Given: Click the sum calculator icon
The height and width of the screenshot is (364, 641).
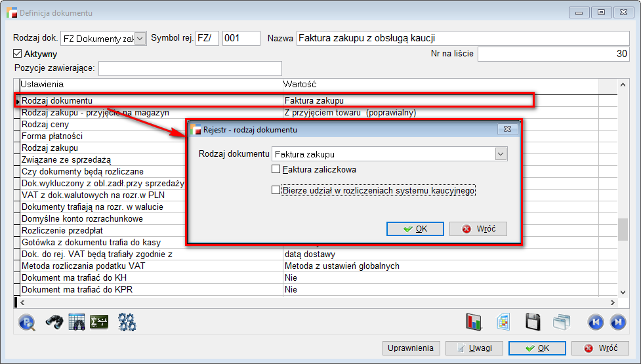Looking at the screenshot, I should pyautogui.click(x=99, y=321).
